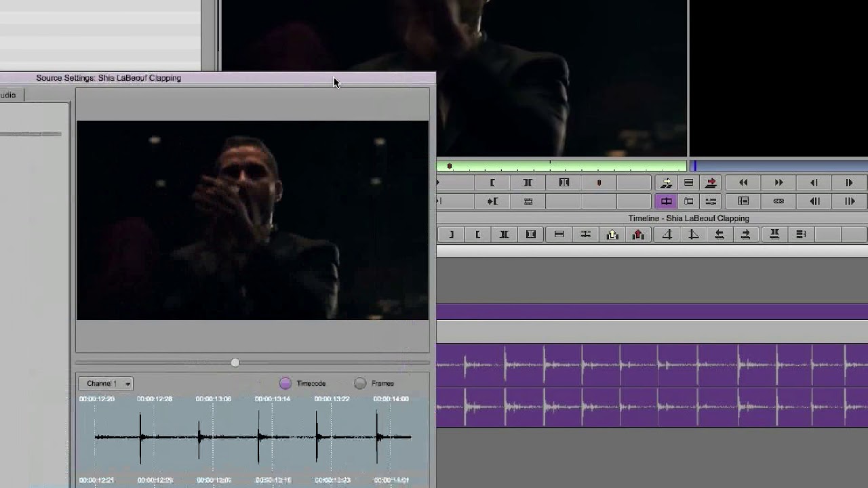Click two-arrow stack icon next to right-arrows
Screen dimensions: 868x488
tap(774, 235)
